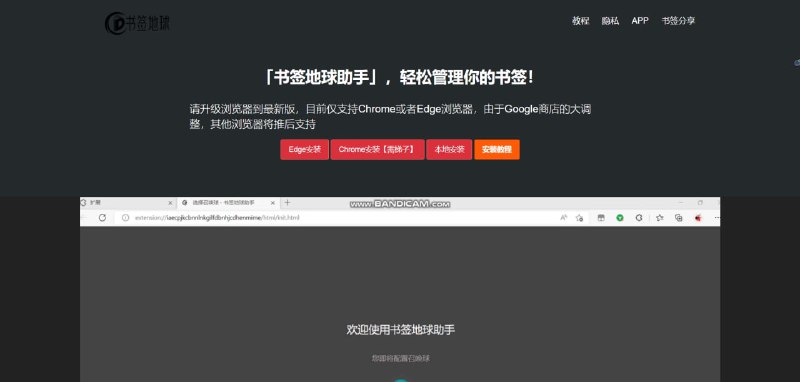Click the 本地安装 button
This screenshot has width=800, height=382.
[x=449, y=149]
